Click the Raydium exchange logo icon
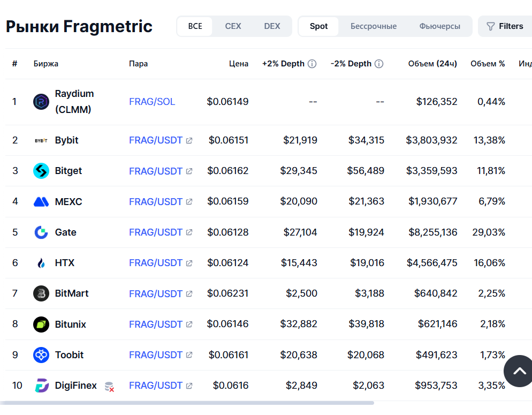Image resolution: width=532 pixels, height=415 pixels. click(41, 102)
